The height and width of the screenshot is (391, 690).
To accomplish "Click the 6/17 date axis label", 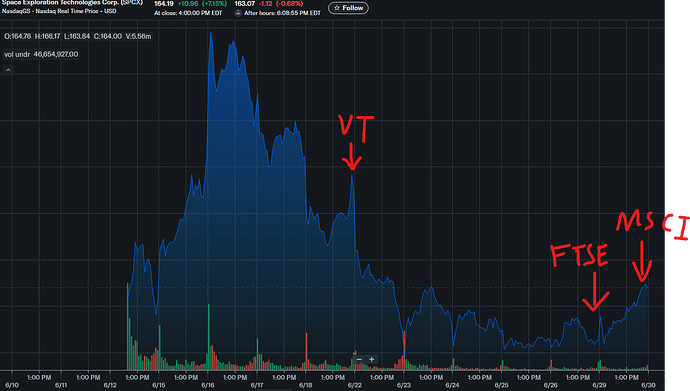I will pyautogui.click(x=257, y=385).
